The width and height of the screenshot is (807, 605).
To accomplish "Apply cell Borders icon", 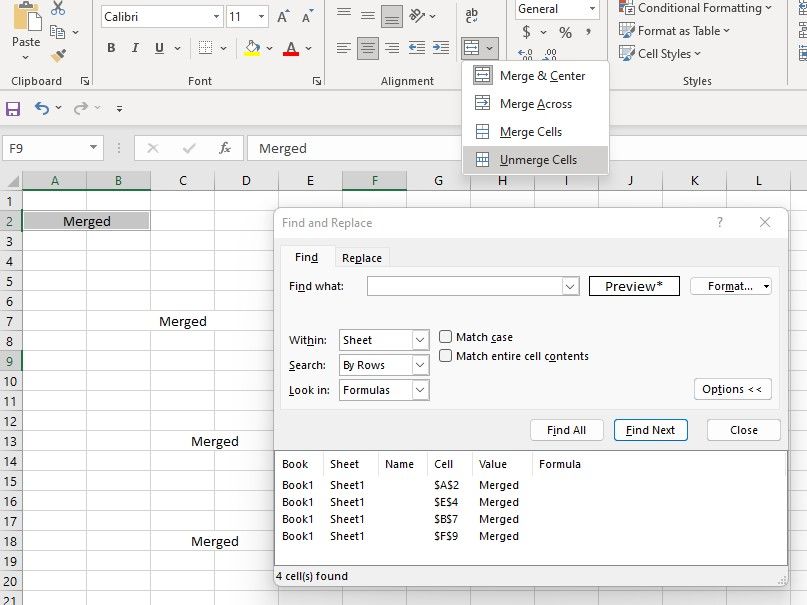I will pyautogui.click(x=205, y=48).
